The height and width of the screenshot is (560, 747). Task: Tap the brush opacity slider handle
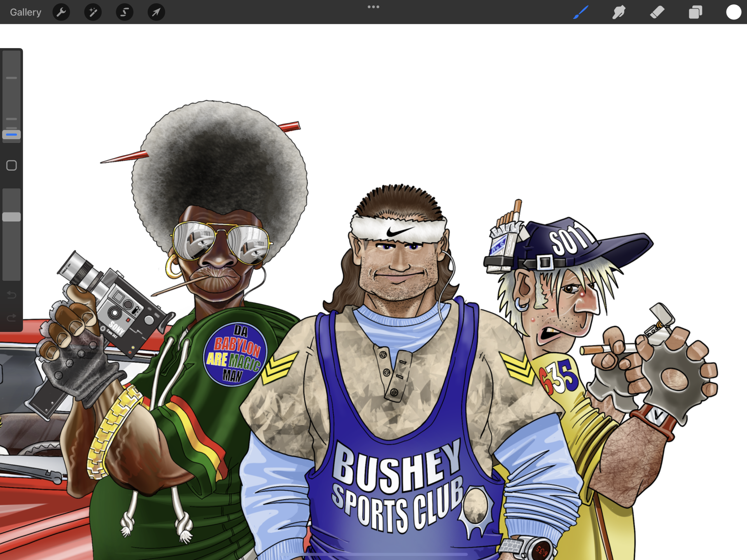(11, 217)
